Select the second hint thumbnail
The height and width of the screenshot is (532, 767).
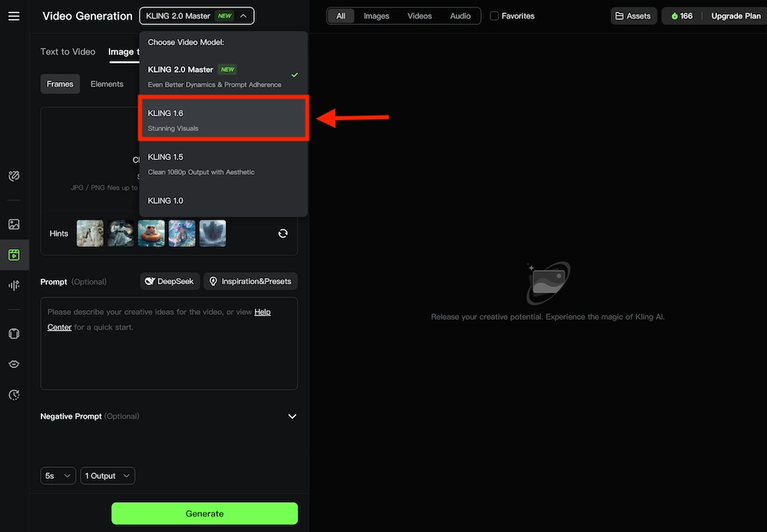pyautogui.click(x=120, y=234)
